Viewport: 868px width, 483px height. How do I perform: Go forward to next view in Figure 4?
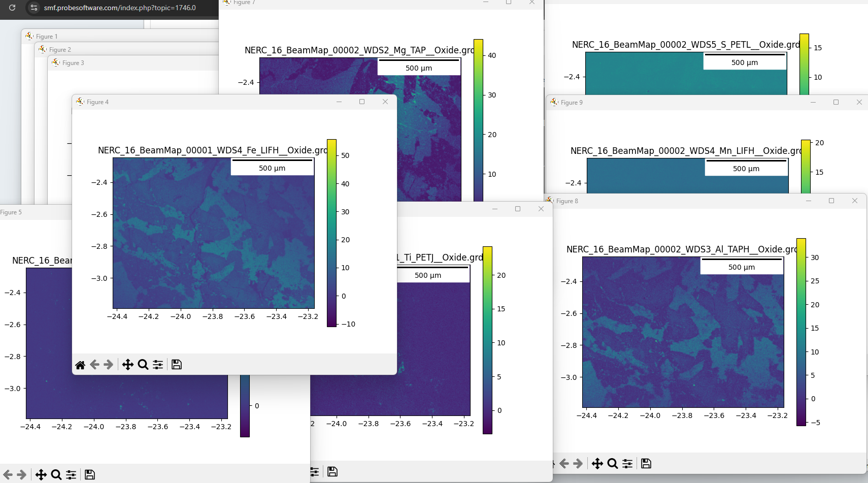[x=109, y=365]
